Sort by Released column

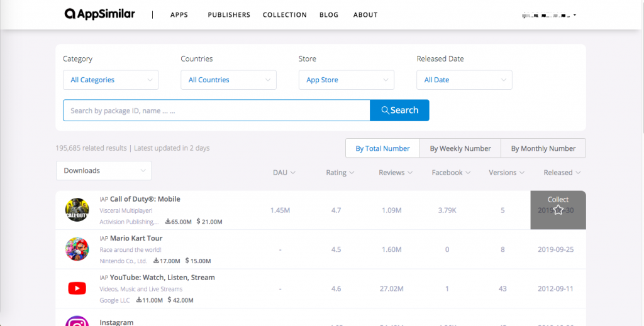coord(562,173)
